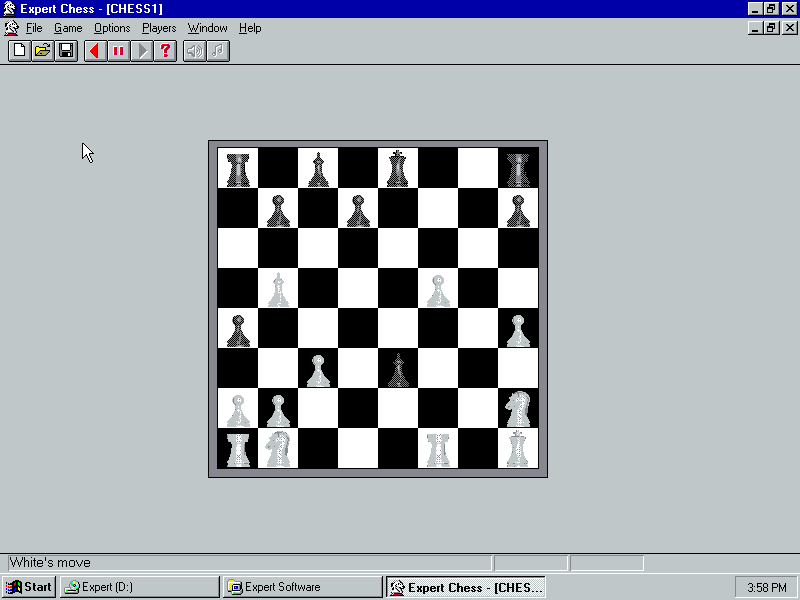The height and width of the screenshot is (600, 800).
Task: Select the black pawn on a4
Action: click(238, 329)
